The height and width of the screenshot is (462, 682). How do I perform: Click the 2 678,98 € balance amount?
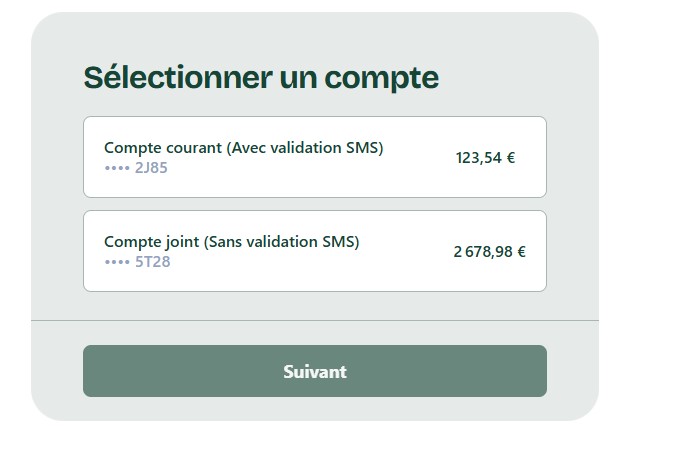(x=489, y=251)
